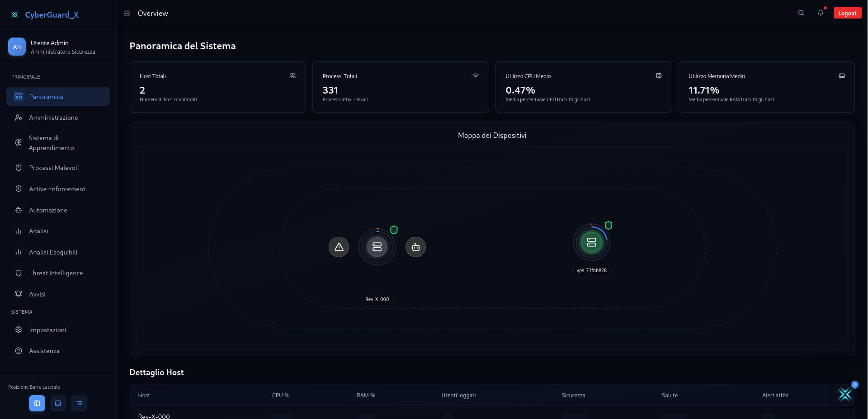Select the Rev-X-000 server node

click(377, 247)
